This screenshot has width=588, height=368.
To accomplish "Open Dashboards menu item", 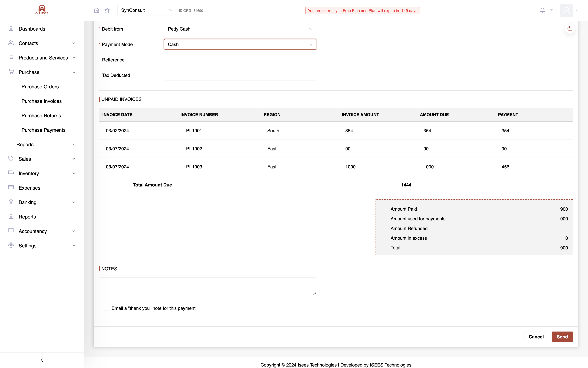I will [x=32, y=29].
